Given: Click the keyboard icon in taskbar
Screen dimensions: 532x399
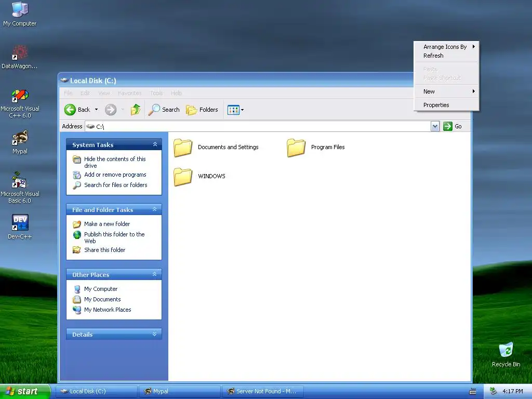Looking at the screenshot, I should click(x=473, y=392).
